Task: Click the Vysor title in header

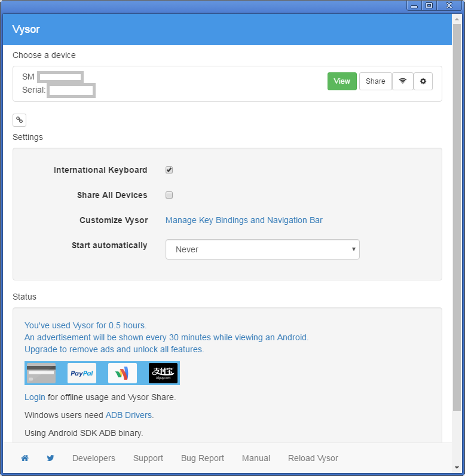Action: [26, 29]
